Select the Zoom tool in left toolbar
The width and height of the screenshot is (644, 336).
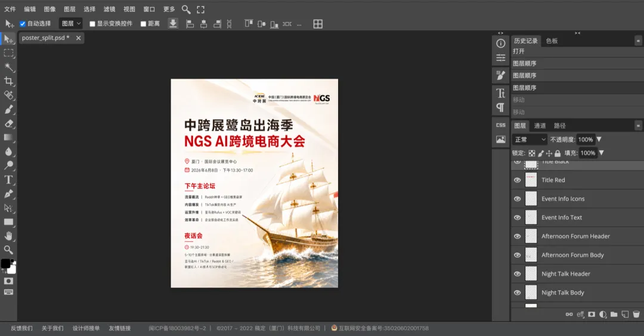tap(8, 250)
